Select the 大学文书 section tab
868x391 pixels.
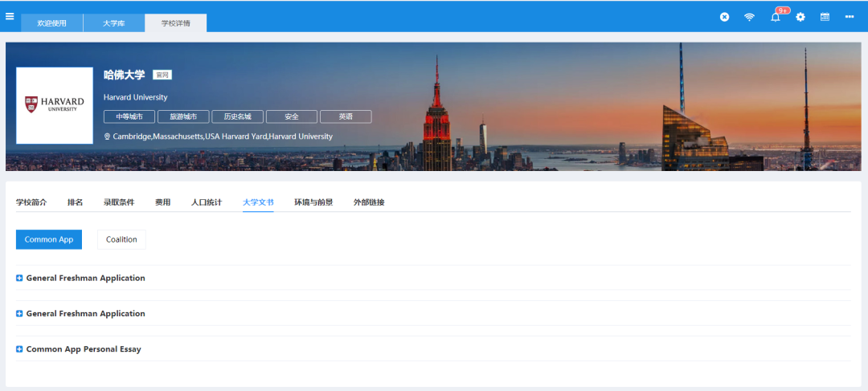(258, 202)
